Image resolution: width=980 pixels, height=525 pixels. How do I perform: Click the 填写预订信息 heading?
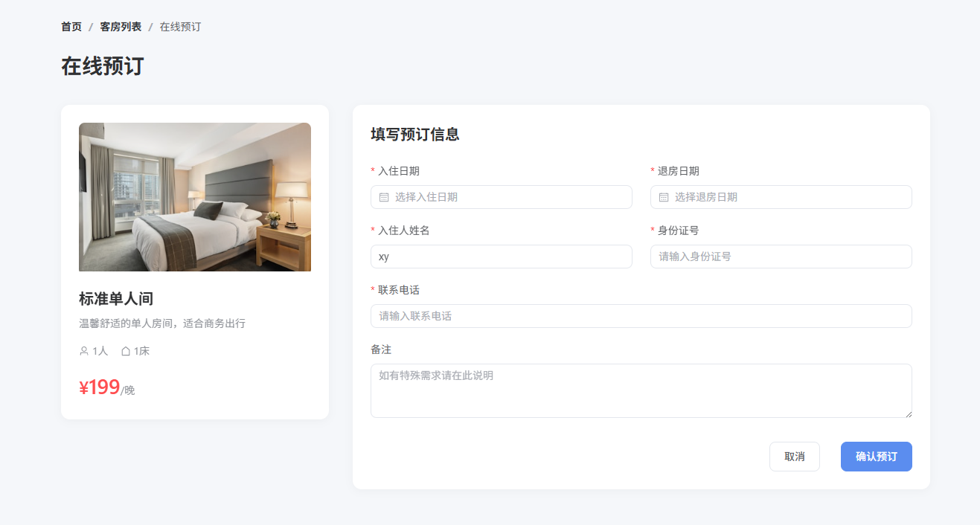point(415,135)
